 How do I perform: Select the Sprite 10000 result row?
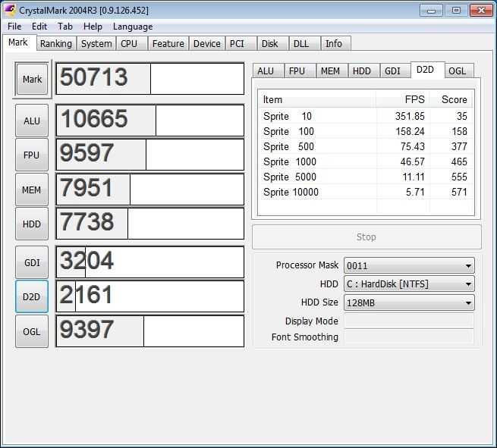366,193
